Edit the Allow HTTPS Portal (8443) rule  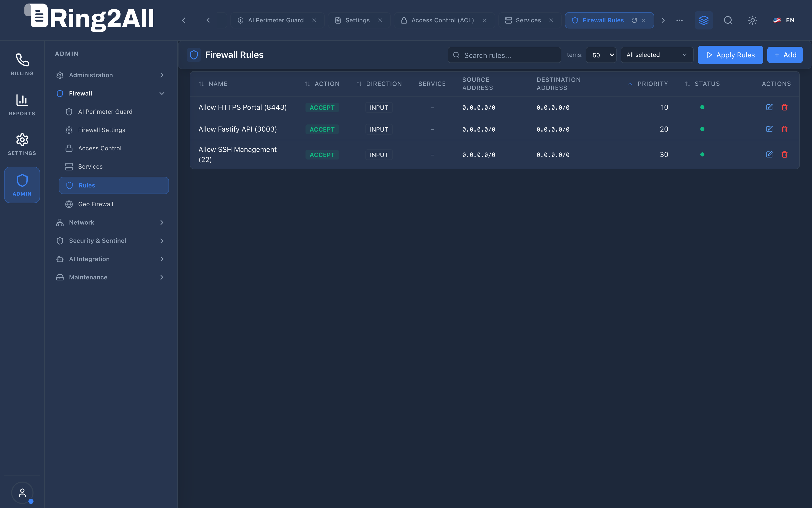tap(769, 107)
